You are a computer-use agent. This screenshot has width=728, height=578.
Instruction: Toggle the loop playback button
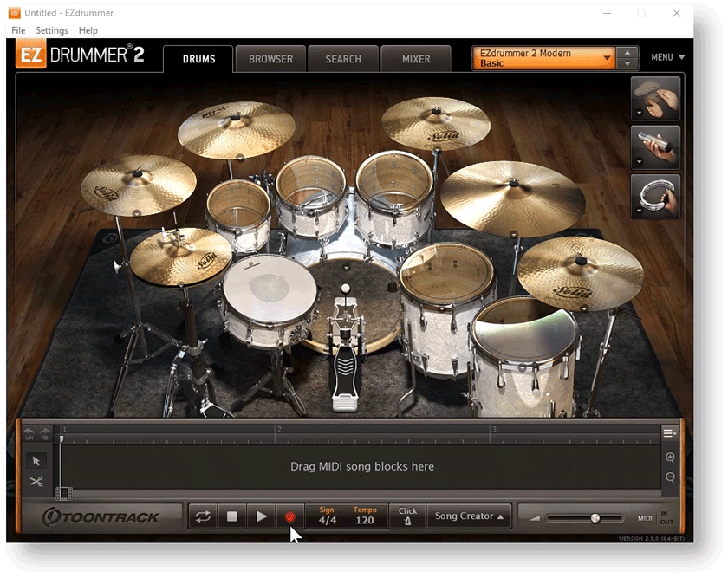203,516
